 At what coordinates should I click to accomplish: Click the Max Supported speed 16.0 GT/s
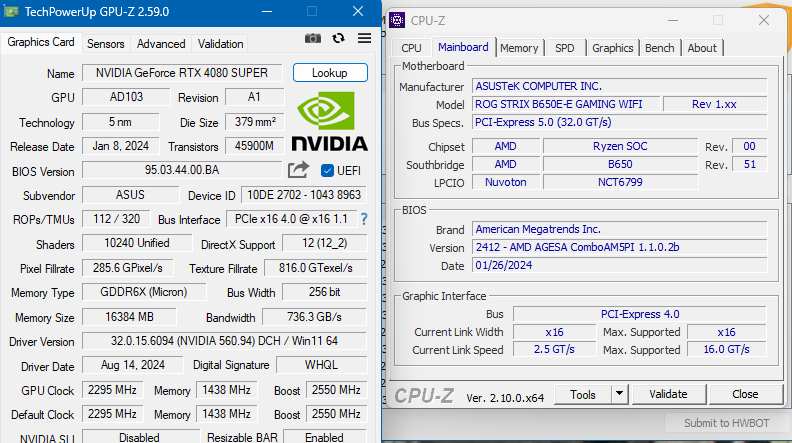(726, 349)
